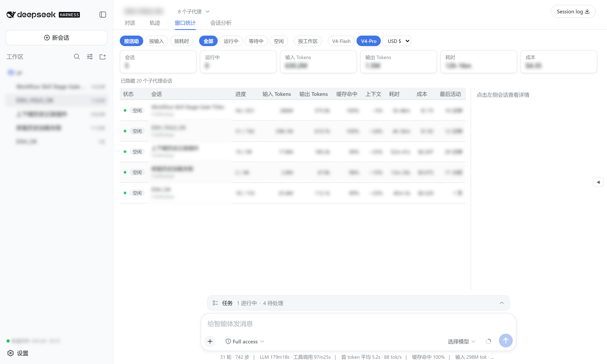The width and height of the screenshot is (607, 364).
Task: Click the deepseek whale logo
Action: tap(11, 15)
